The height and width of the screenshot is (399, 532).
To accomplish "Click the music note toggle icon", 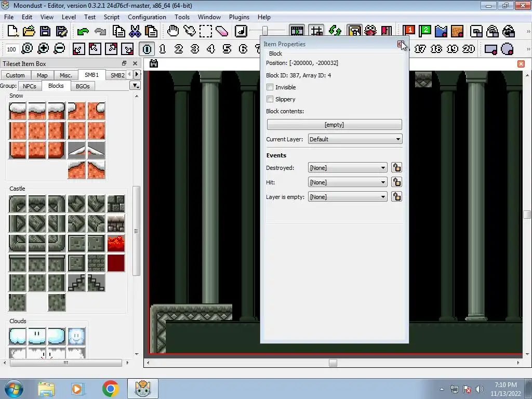I will [241, 31].
